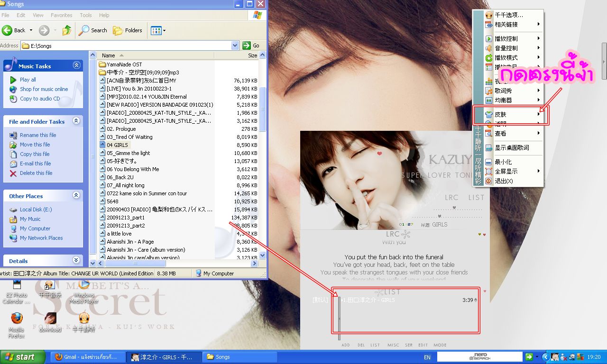607x364 pixels.
Task: Click the LRC label on the player skin
Action: [451, 197]
